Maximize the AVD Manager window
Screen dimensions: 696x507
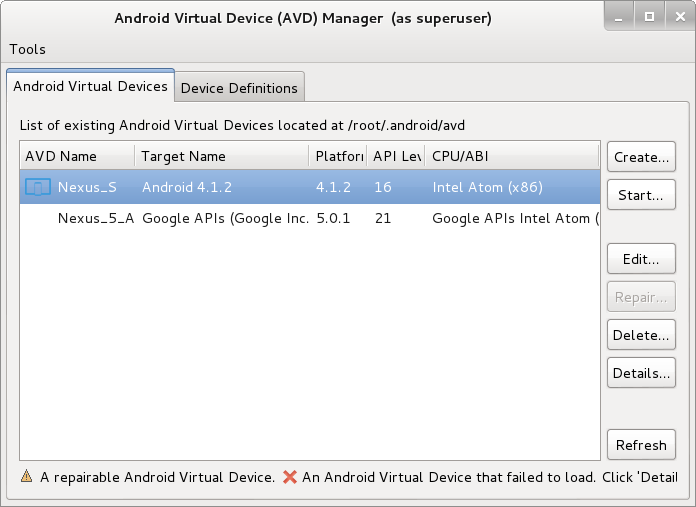649,16
